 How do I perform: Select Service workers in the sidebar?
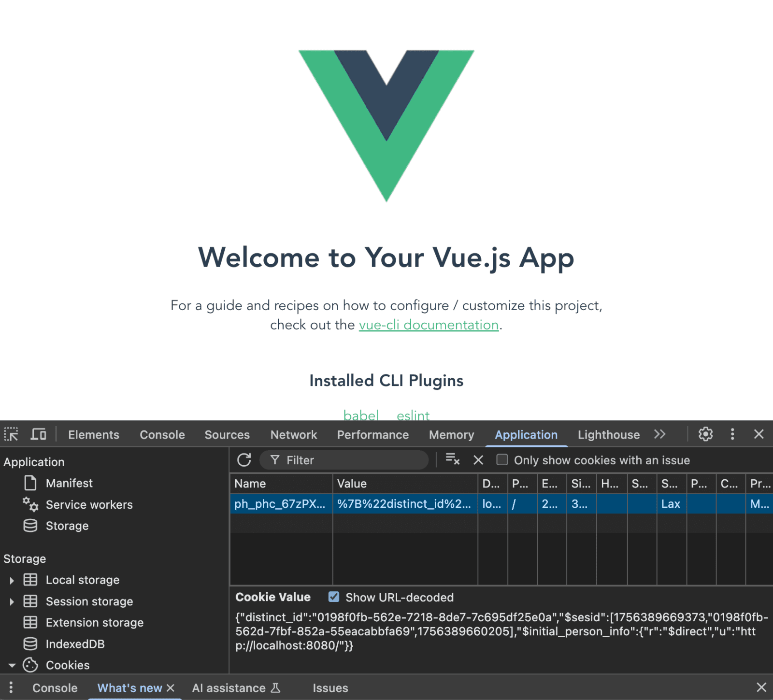tap(89, 505)
